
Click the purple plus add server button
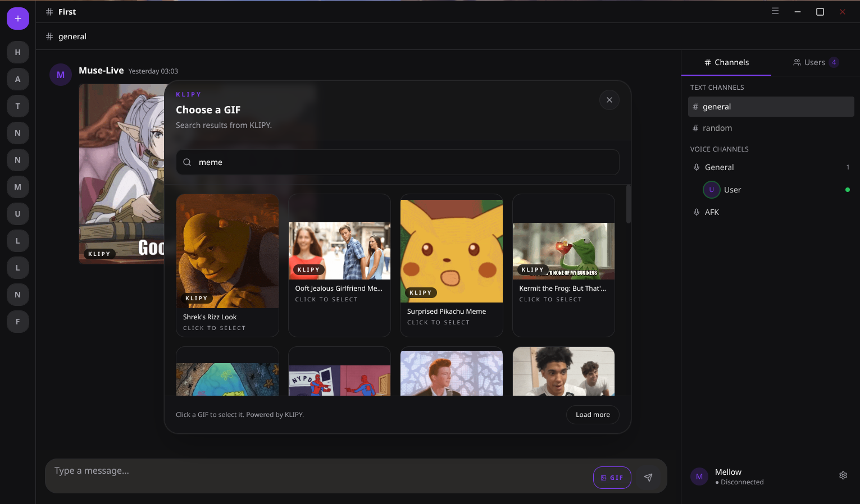[18, 19]
